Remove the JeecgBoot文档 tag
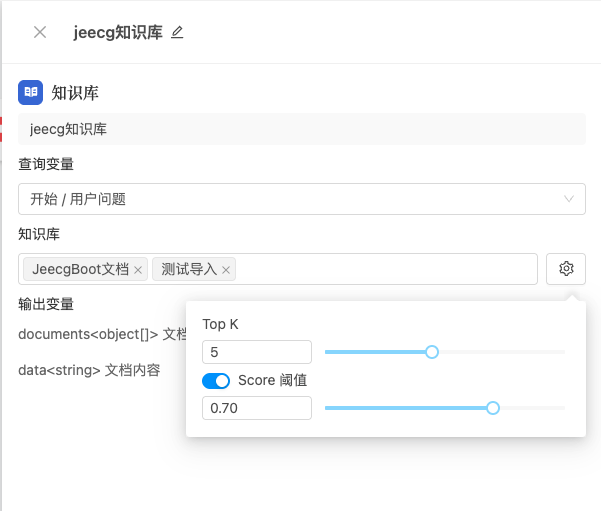The image size is (601, 511). [138, 270]
